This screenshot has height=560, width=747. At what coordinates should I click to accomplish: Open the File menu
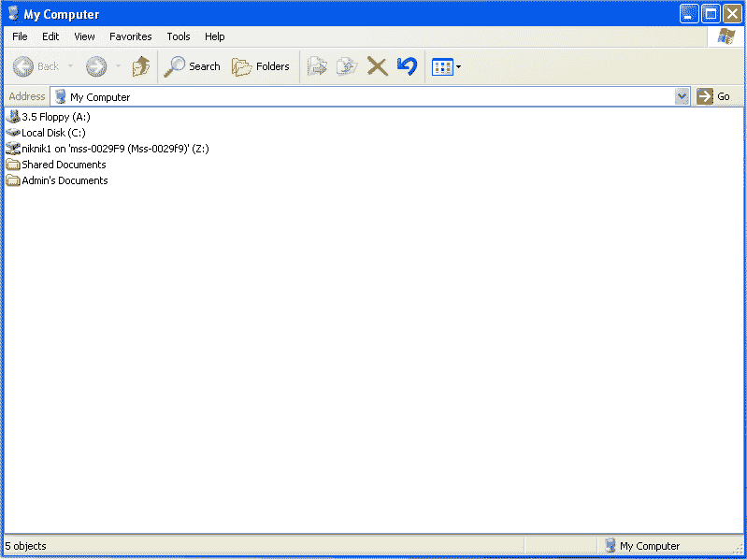pyautogui.click(x=20, y=36)
